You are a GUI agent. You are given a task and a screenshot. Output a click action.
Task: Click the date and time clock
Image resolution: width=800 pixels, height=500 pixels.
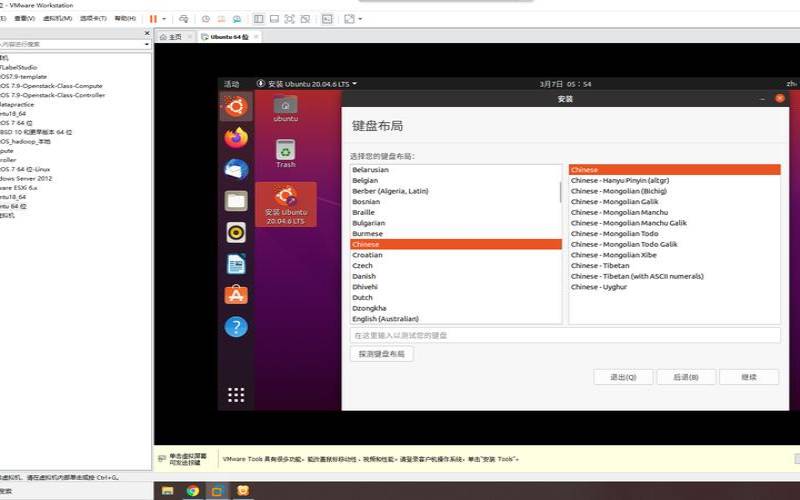(x=565, y=84)
